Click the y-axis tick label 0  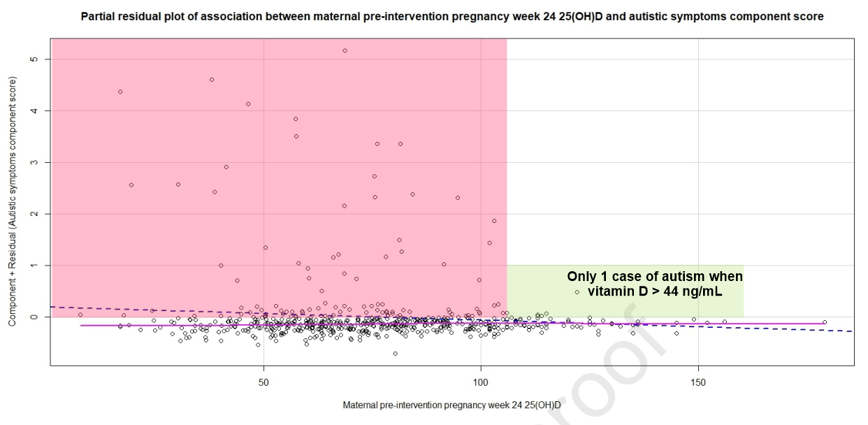[x=33, y=317]
